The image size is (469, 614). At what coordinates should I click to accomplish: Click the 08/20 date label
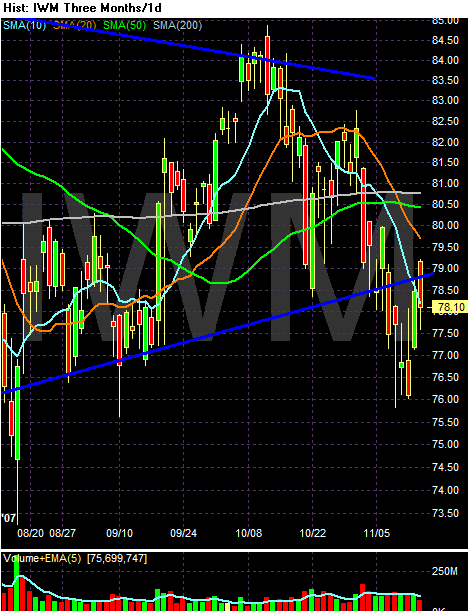(31, 533)
